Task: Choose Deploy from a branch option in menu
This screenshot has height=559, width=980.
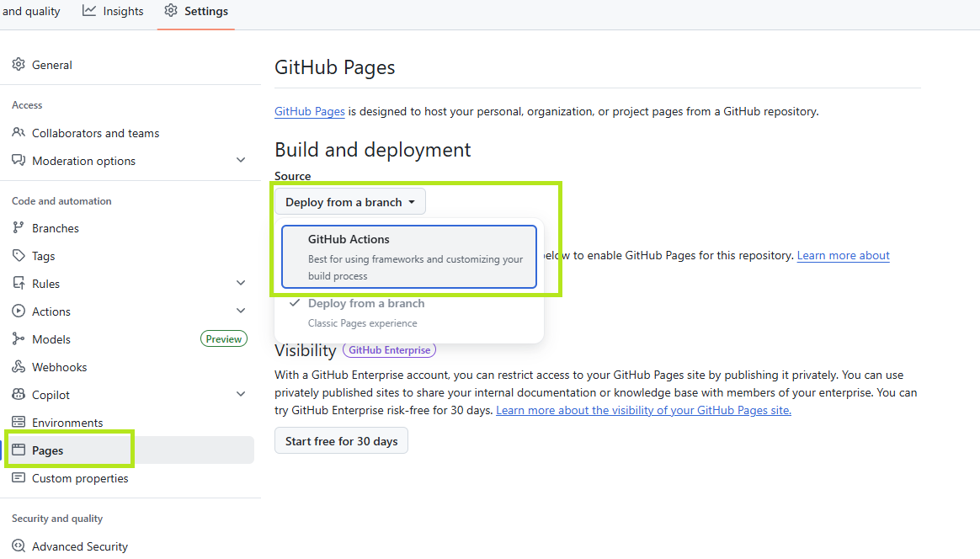Action: (x=408, y=312)
